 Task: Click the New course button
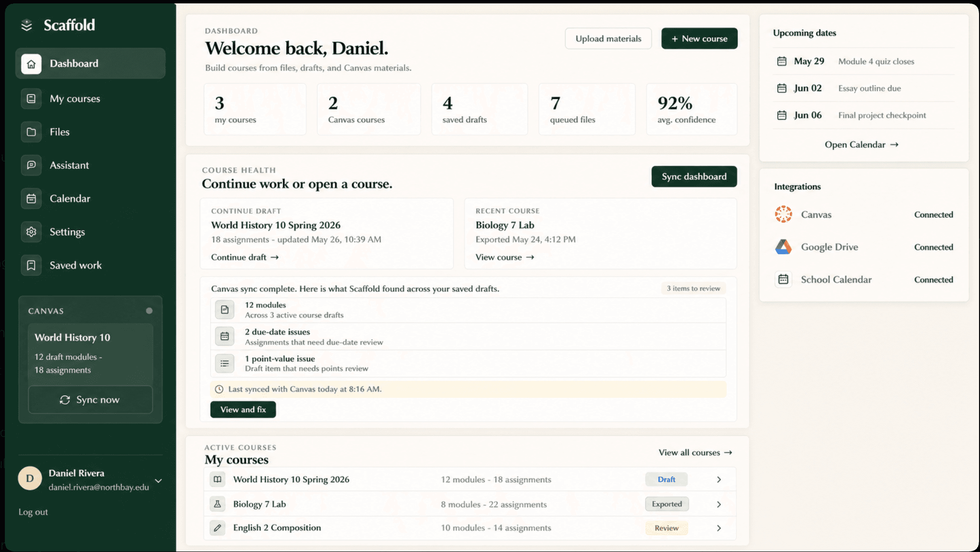tap(699, 38)
